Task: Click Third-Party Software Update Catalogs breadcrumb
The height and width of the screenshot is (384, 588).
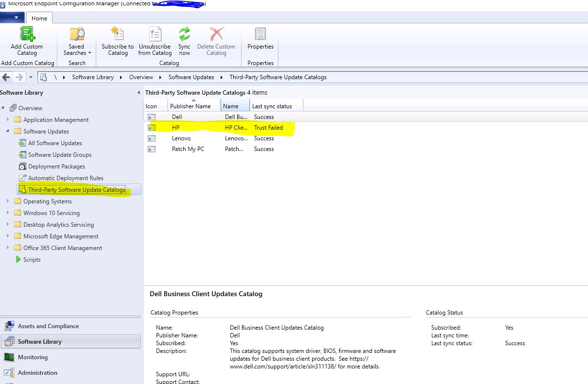Action: pyautogui.click(x=278, y=77)
